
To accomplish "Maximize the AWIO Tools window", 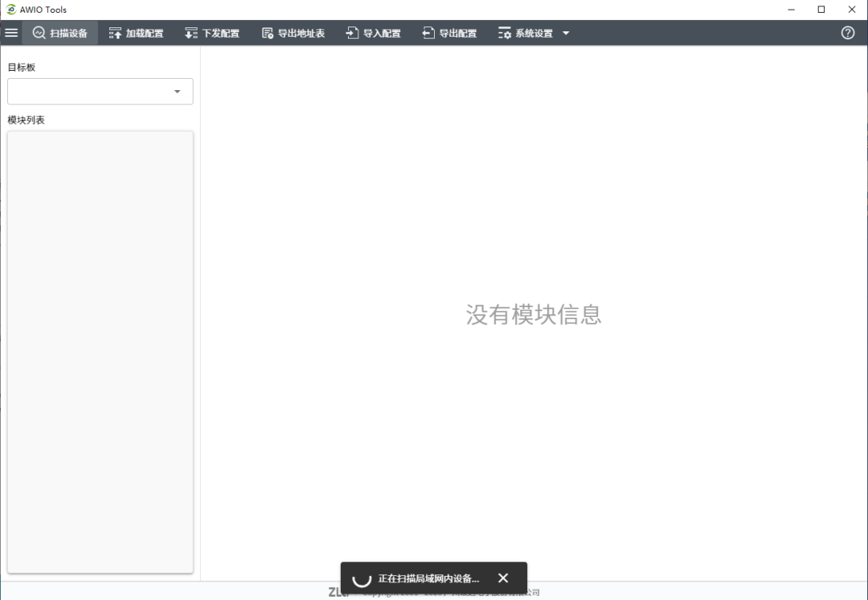I will click(x=821, y=10).
